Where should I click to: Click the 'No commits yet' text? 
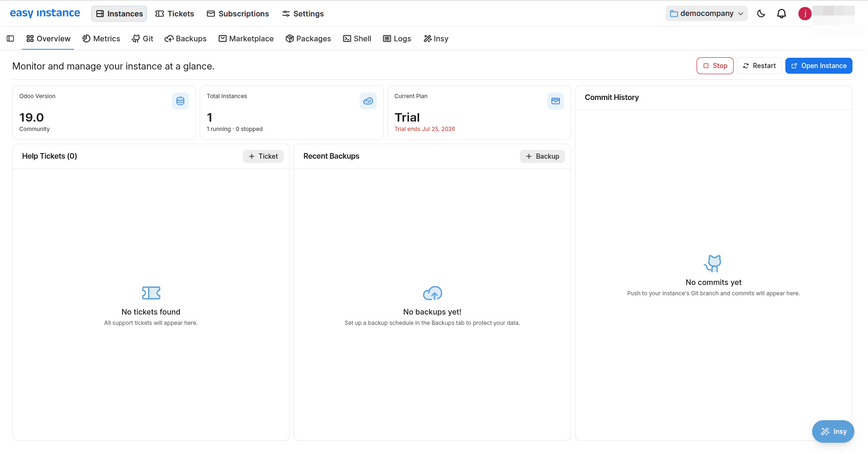click(x=713, y=282)
